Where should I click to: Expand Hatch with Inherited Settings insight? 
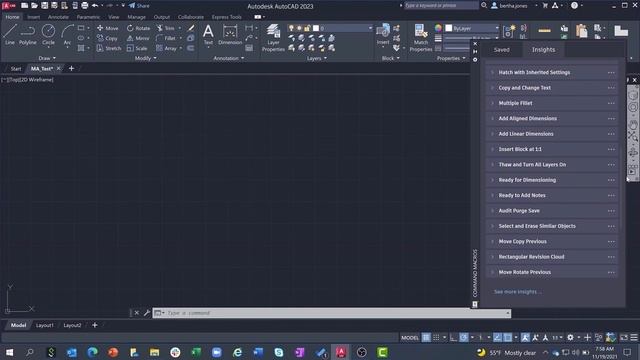[x=492, y=72]
